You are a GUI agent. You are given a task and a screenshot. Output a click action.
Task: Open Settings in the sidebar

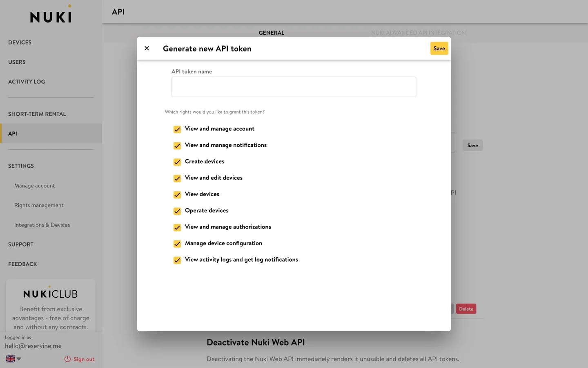21,166
